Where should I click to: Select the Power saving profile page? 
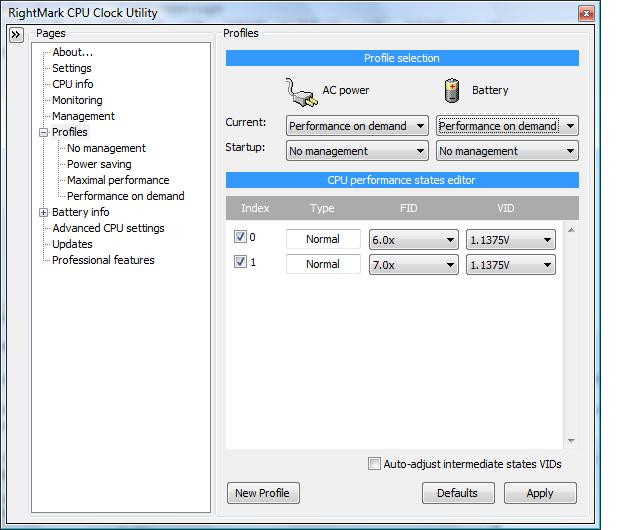click(x=99, y=164)
